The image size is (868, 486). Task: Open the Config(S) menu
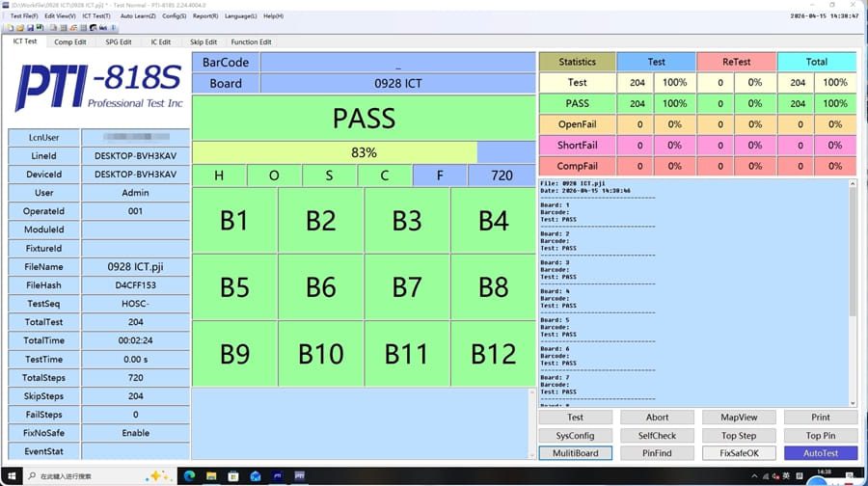coord(174,16)
